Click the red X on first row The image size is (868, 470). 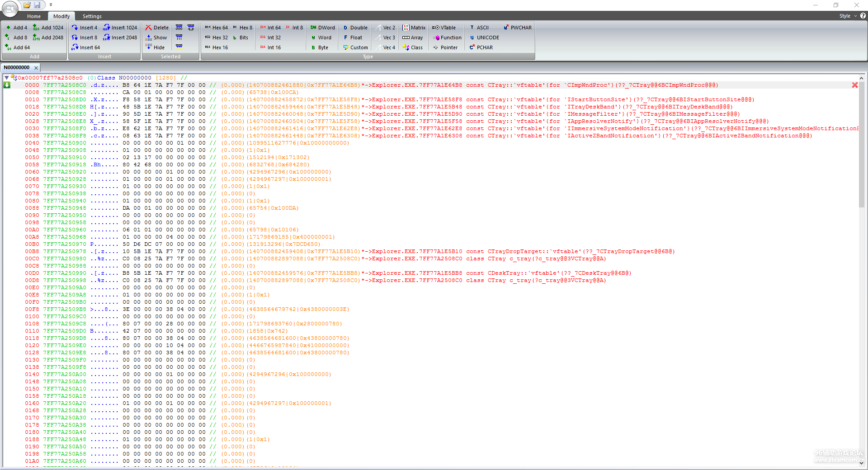(x=854, y=85)
